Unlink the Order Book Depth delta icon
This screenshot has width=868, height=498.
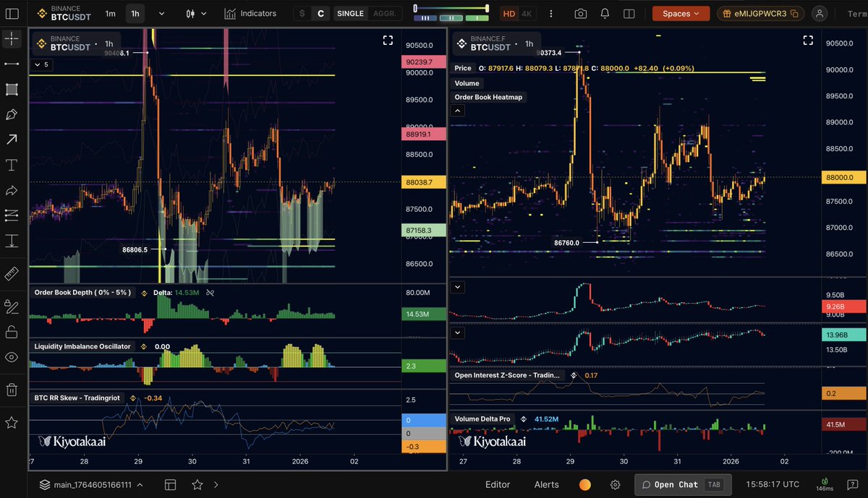point(210,293)
